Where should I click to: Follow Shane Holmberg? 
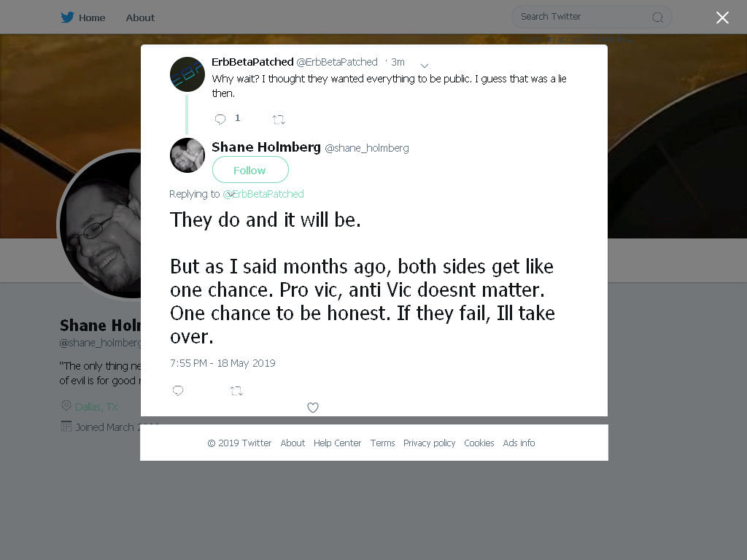[x=250, y=170]
